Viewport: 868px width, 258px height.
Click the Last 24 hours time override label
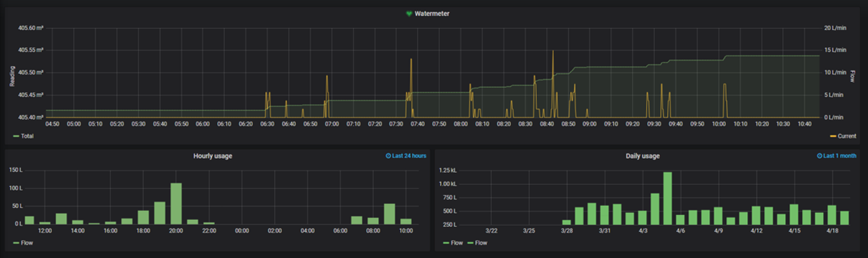409,156
